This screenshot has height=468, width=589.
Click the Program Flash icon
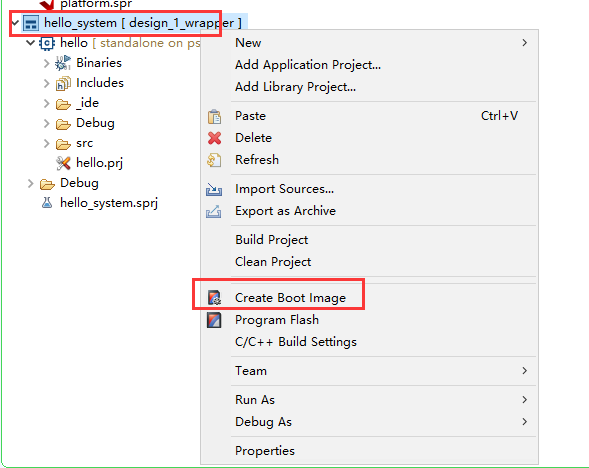click(x=214, y=320)
